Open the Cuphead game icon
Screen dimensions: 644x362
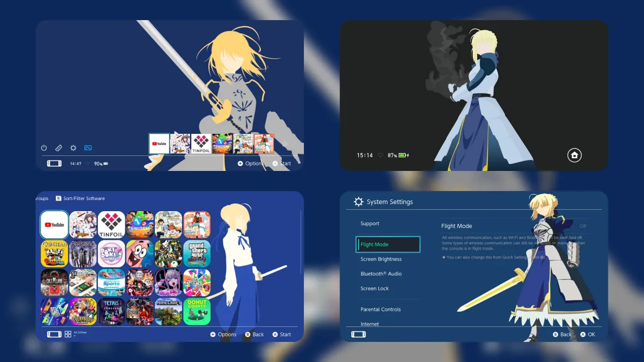[54, 253]
